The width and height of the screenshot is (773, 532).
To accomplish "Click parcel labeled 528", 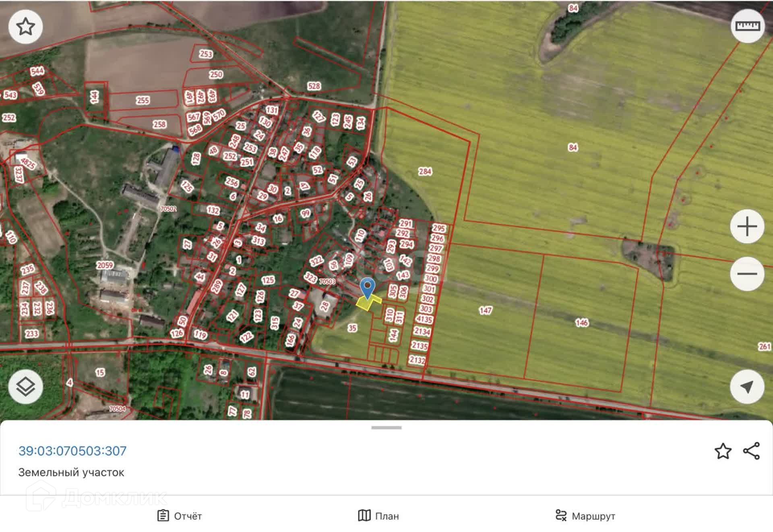I will (314, 86).
